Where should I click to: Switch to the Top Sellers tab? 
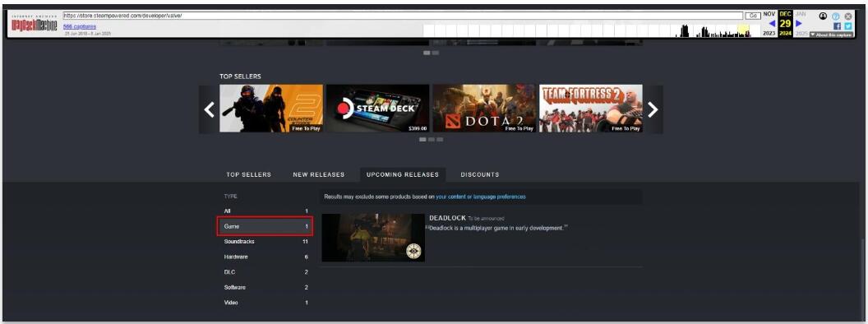248,174
